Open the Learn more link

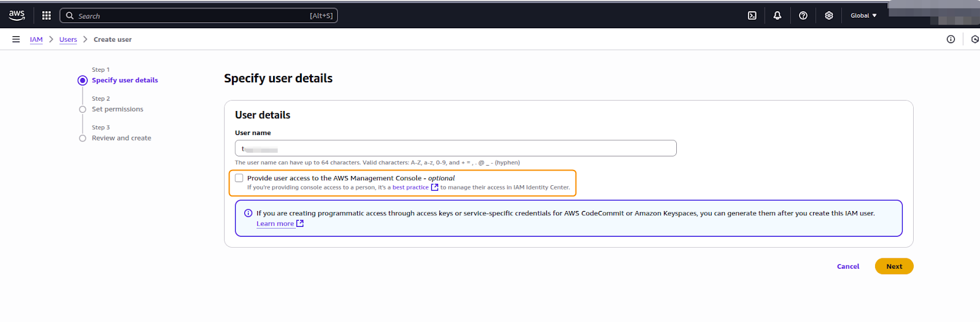(275, 224)
